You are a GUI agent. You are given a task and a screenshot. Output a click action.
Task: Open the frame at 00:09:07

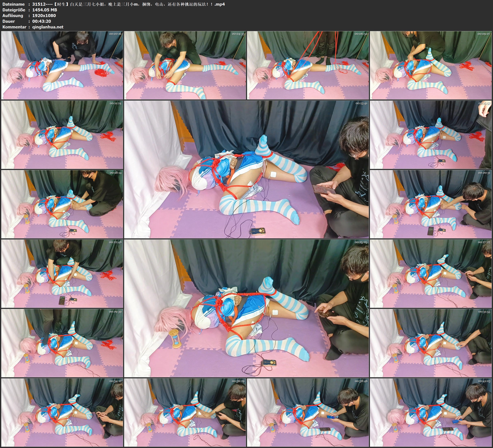click(x=431, y=65)
